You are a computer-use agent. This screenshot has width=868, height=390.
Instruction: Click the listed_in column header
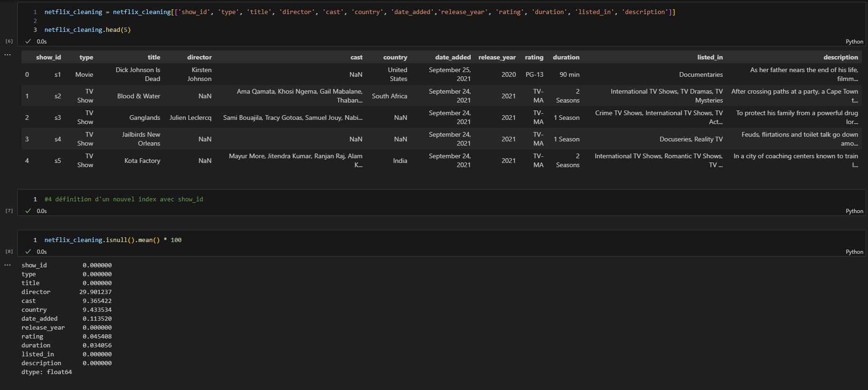709,57
